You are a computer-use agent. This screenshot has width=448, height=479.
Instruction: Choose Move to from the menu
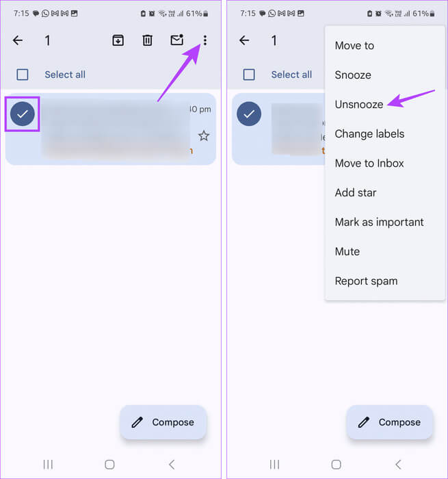tap(354, 46)
